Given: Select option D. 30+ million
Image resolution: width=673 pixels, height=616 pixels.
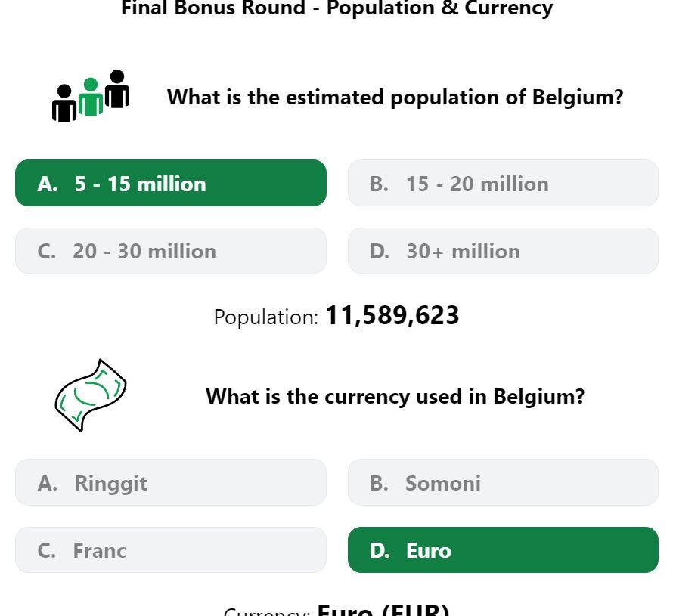Looking at the screenshot, I should tap(503, 251).
